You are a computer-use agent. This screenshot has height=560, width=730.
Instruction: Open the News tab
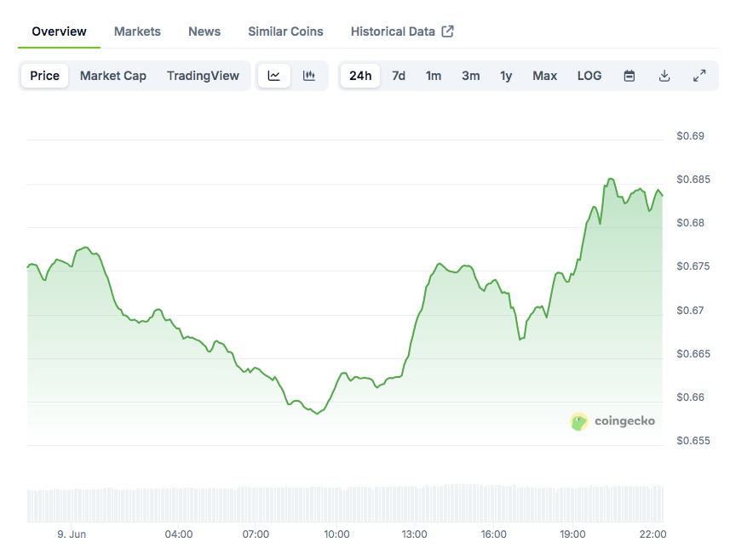[204, 31]
